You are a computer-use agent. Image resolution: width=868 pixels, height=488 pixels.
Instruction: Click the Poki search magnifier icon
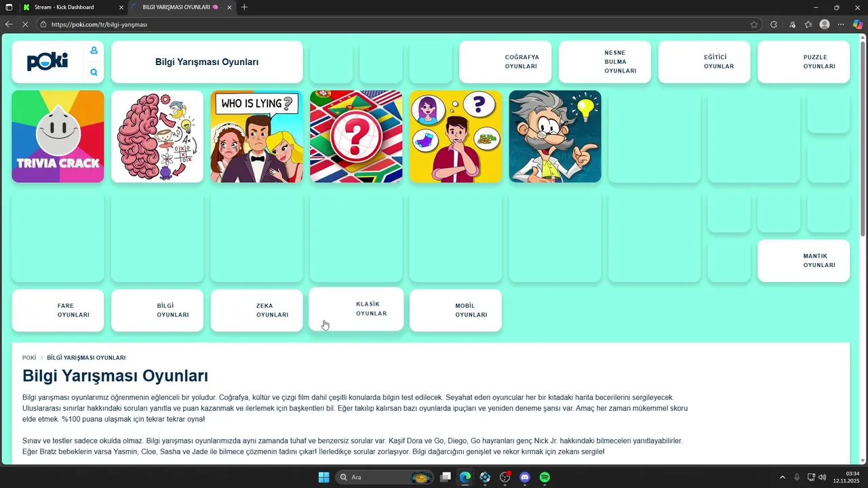point(94,73)
